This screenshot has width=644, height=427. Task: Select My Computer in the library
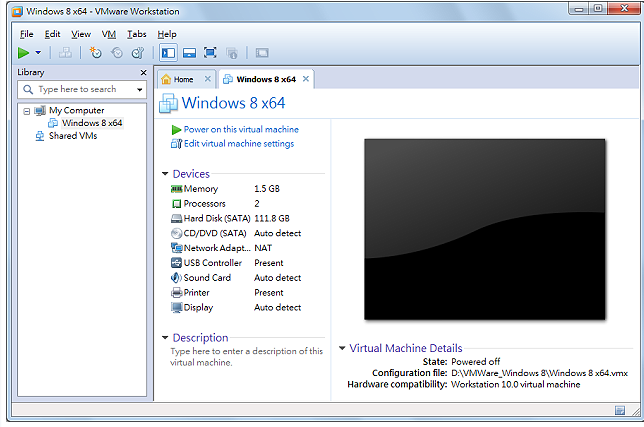click(x=76, y=110)
